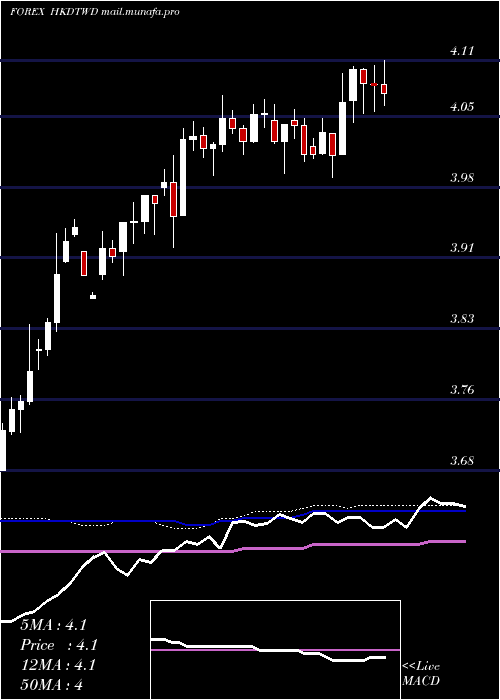Click the '5MA : 4.1' readout
The height and width of the screenshot is (700, 500).
54,625
